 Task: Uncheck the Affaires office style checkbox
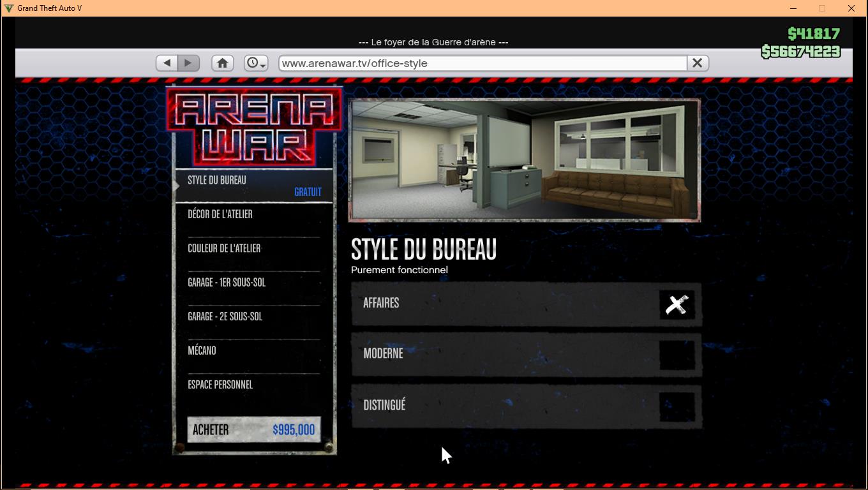[x=677, y=304]
